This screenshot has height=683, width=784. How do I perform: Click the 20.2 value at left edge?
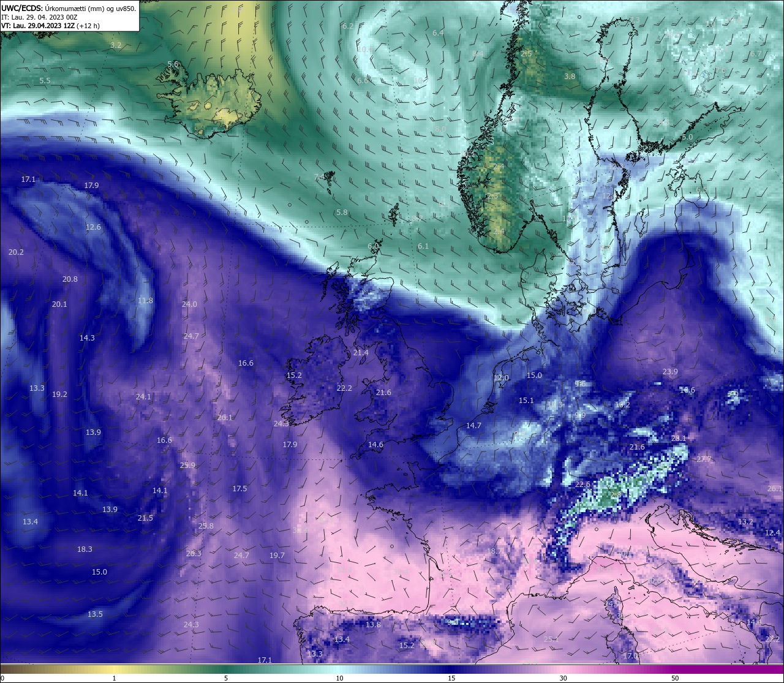(x=16, y=252)
